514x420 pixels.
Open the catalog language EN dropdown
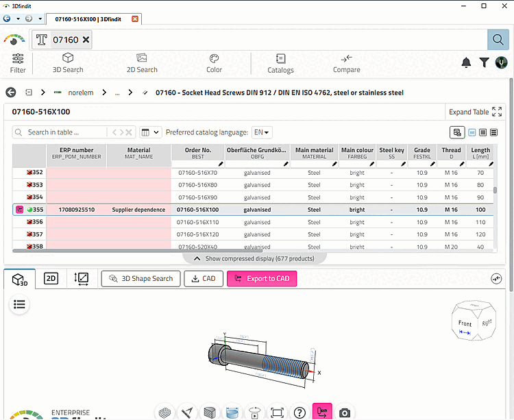coord(262,132)
